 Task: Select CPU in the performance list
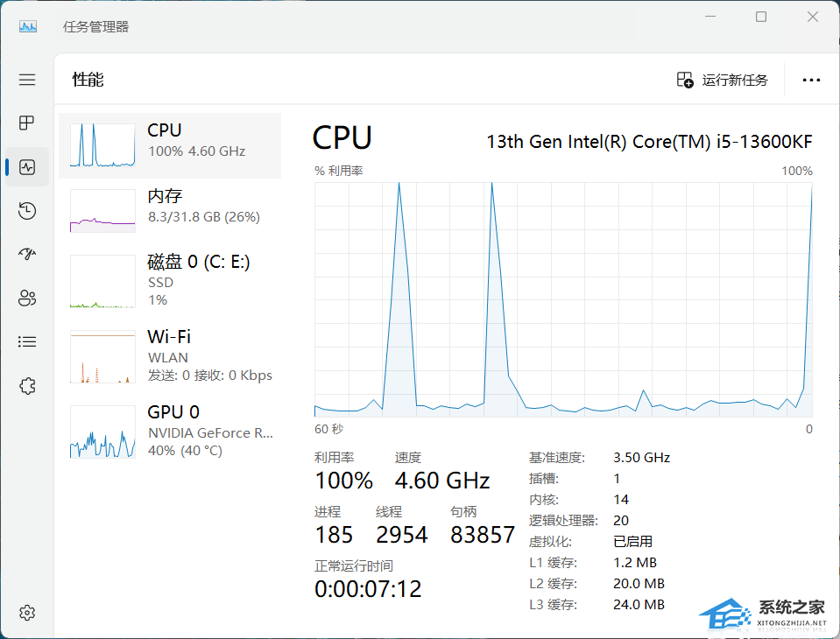pyautogui.click(x=170, y=145)
